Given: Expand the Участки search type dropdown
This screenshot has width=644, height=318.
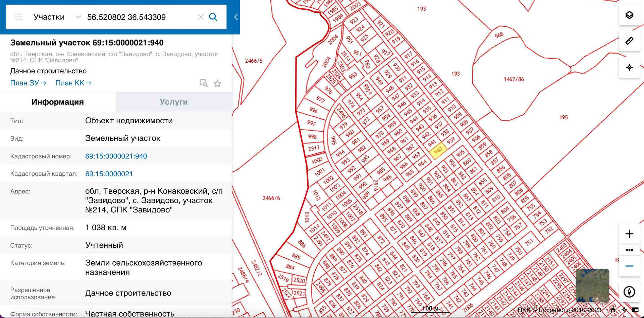Looking at the screenshot, I should click(78, 17).
